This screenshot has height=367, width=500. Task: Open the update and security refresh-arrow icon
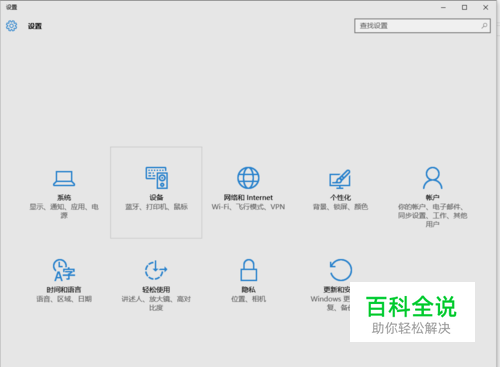click(x=341, y=270)
